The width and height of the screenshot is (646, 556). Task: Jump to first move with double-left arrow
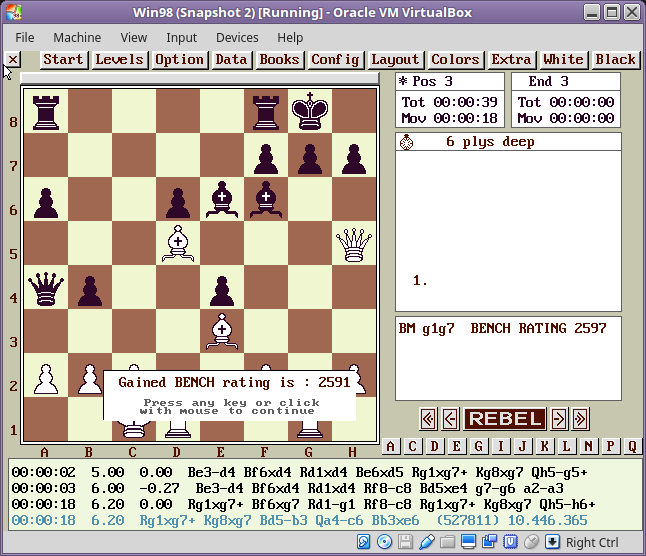coord(428,419)
